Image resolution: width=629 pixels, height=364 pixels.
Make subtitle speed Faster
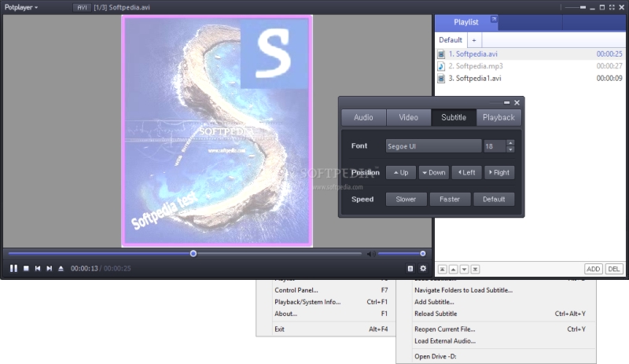coord(450,199)
